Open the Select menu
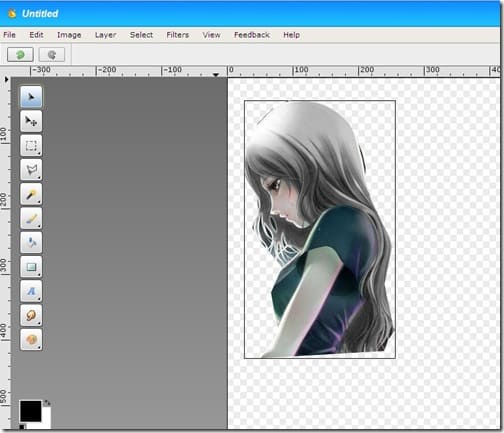The height and width of the screenshot is (433, 504). coord(141,35)
